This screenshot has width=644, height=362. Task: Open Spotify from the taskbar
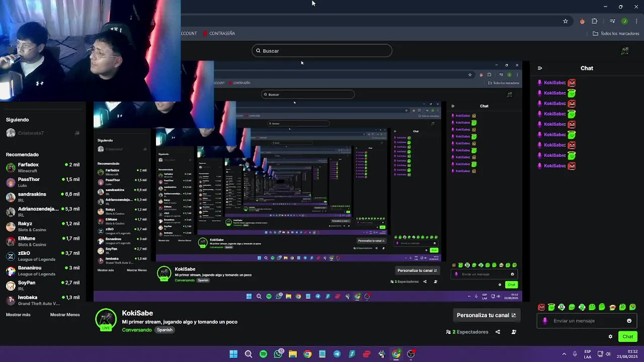263,354
